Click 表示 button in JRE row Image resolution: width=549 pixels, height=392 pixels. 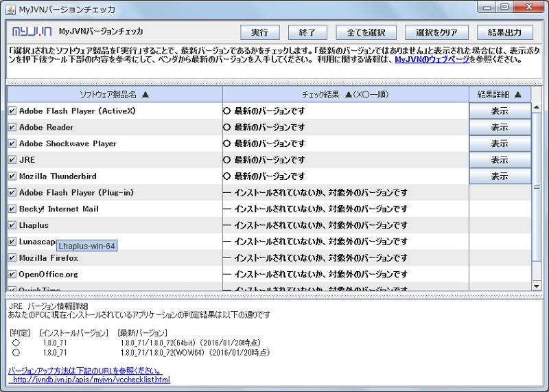(500, 160)
